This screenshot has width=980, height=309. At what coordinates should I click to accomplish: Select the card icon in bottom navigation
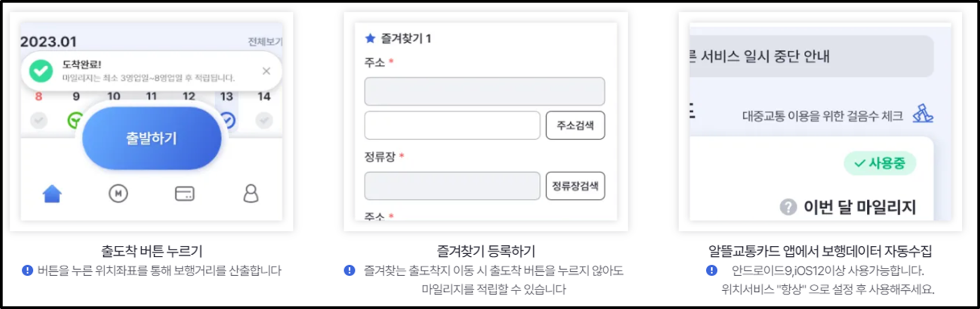coord(184,194)
